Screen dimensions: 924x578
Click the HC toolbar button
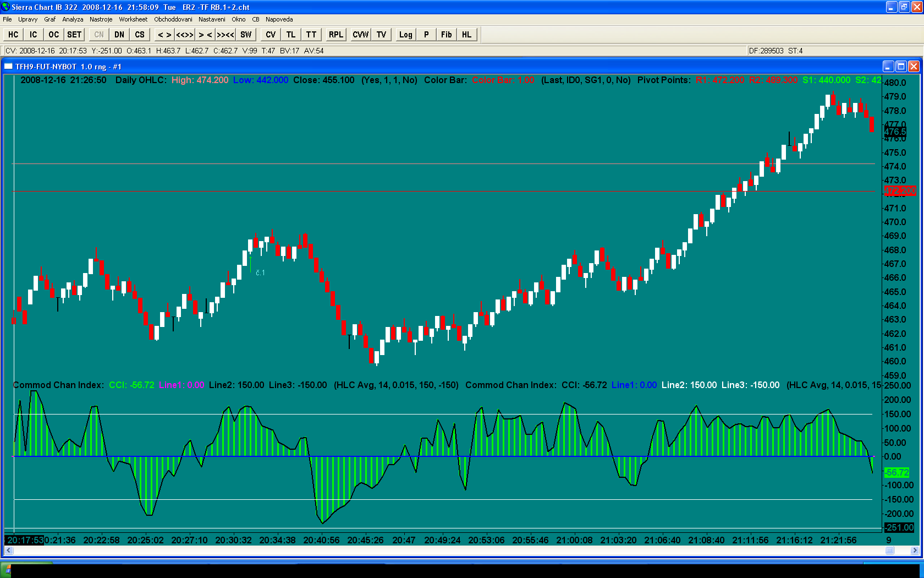pos(13,35)
